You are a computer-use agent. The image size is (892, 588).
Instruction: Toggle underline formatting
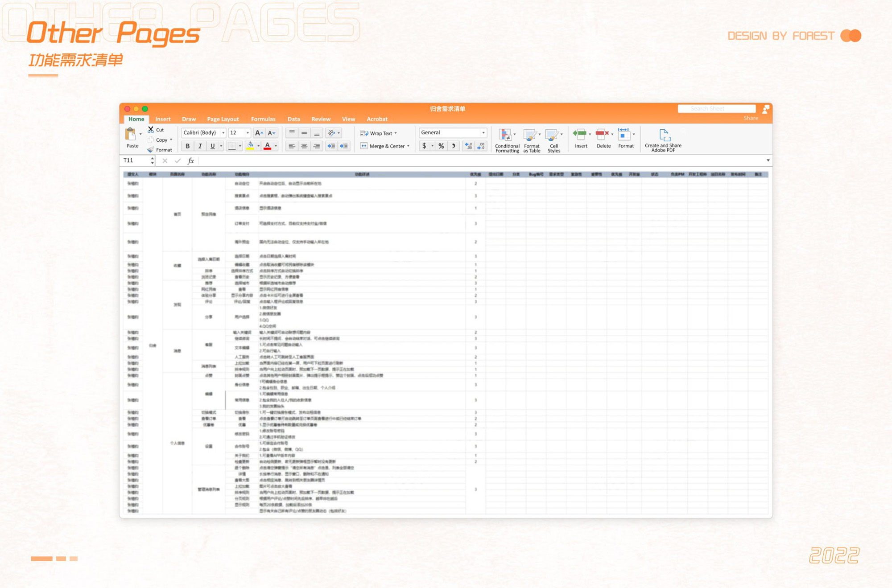[x=212, y=146]
